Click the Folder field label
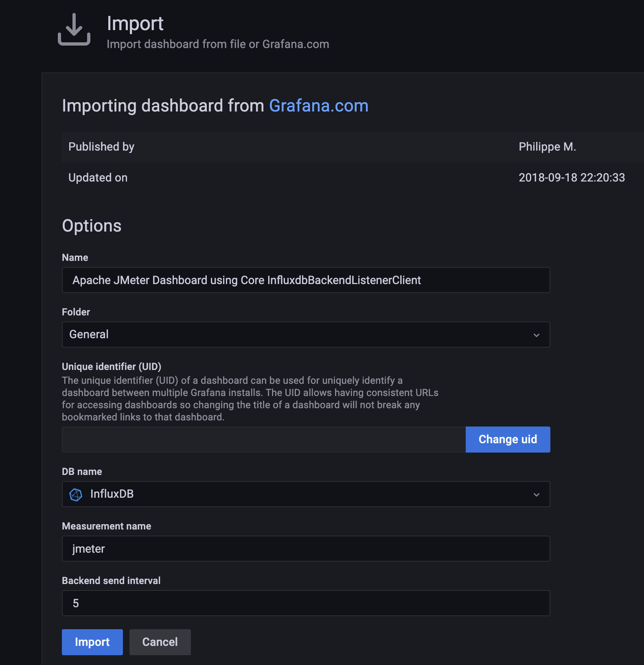Screen dimensions: 644x665 tap(76, 312)
